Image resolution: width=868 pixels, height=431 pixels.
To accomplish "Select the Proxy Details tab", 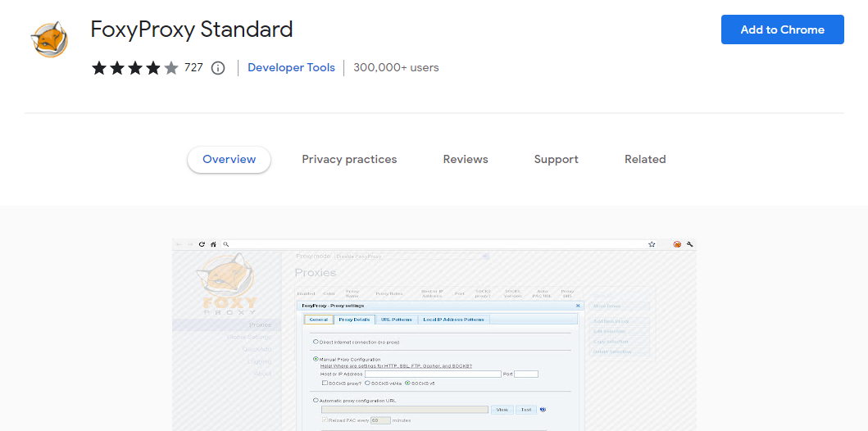I will tap(354, 320).
